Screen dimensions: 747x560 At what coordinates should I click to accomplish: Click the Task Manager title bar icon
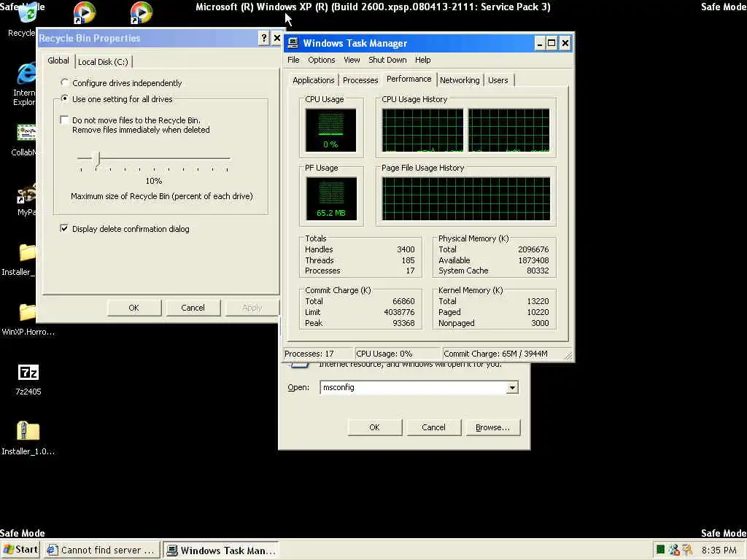coord(293,43)
